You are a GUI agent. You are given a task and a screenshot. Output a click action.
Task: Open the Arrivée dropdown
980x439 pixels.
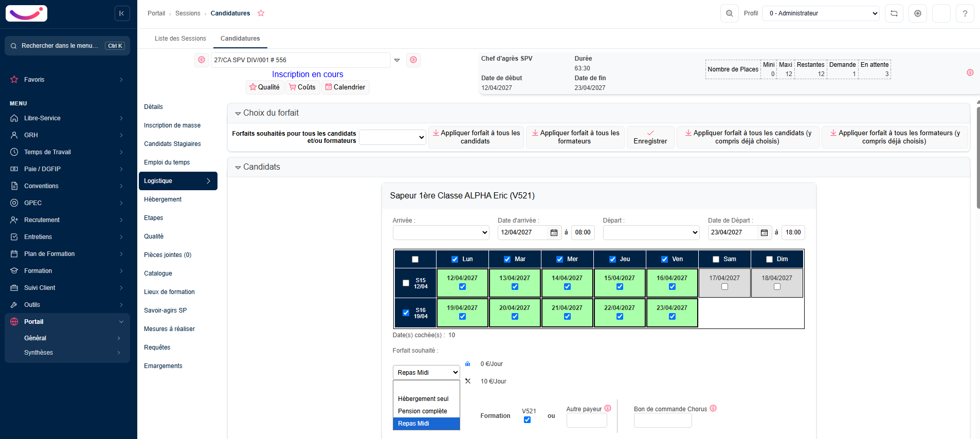[x=441, y=232]
